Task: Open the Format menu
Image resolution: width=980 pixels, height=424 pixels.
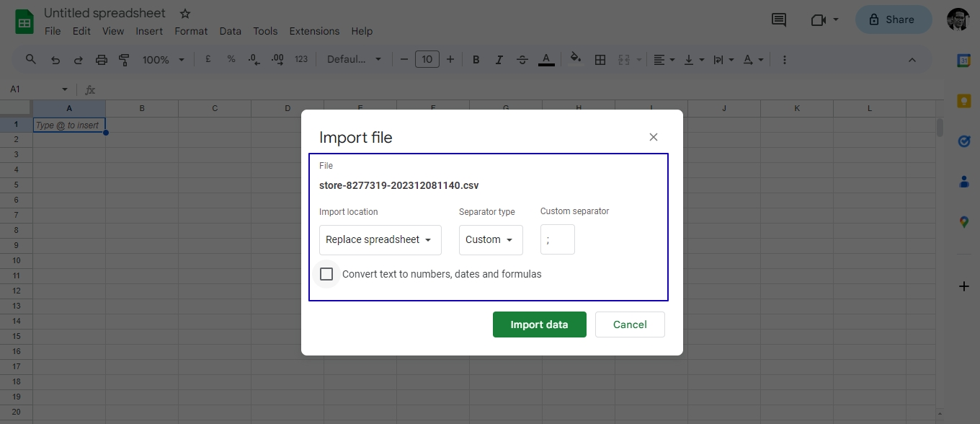Action: coord(191,31)
